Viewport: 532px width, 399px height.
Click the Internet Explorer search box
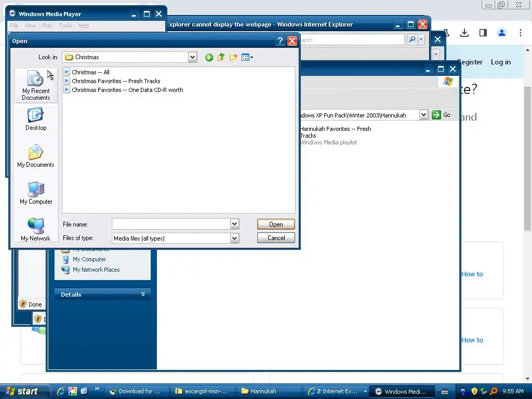352,40
